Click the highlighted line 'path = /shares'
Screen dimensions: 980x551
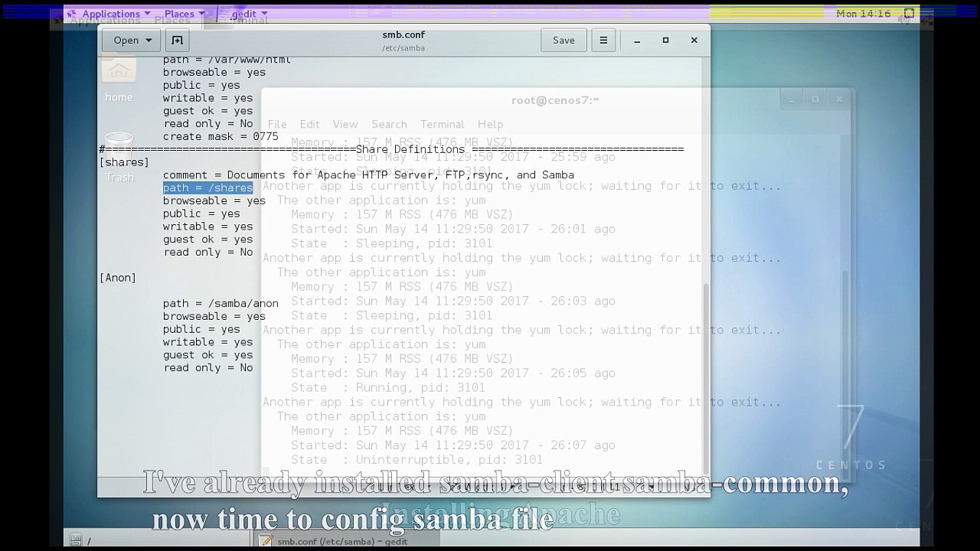click(x=207, y=187)
